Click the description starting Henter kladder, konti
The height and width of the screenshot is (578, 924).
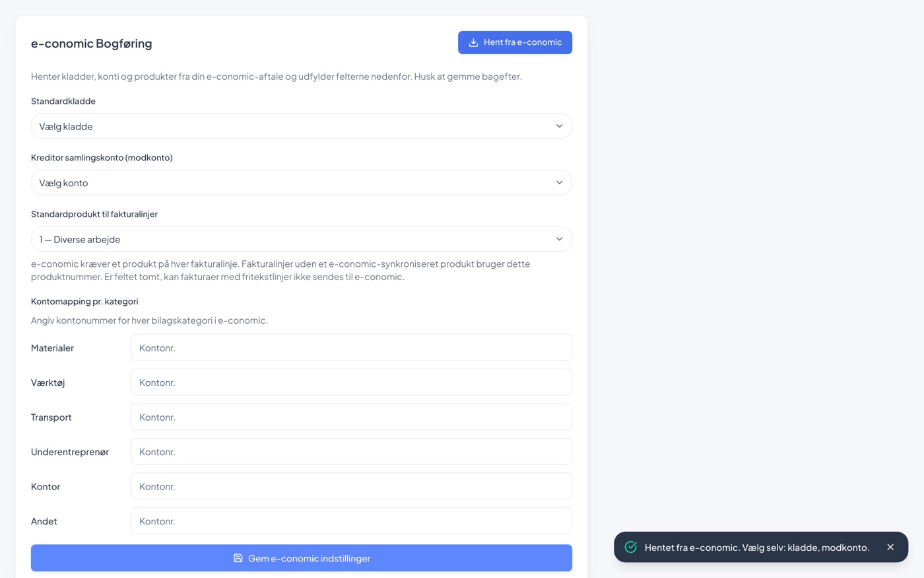coord(277,77)
